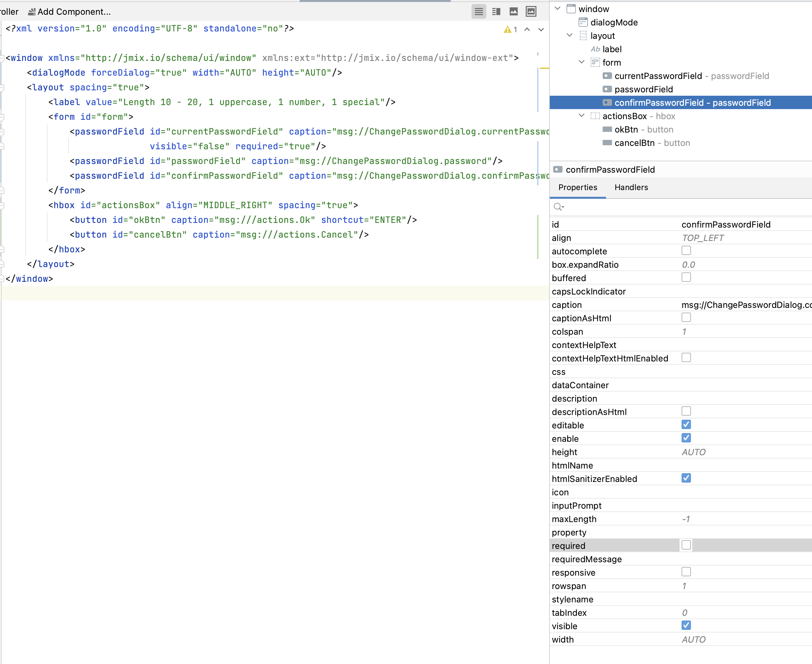Select layout node in component tree
812x664 pixels.
602,35
